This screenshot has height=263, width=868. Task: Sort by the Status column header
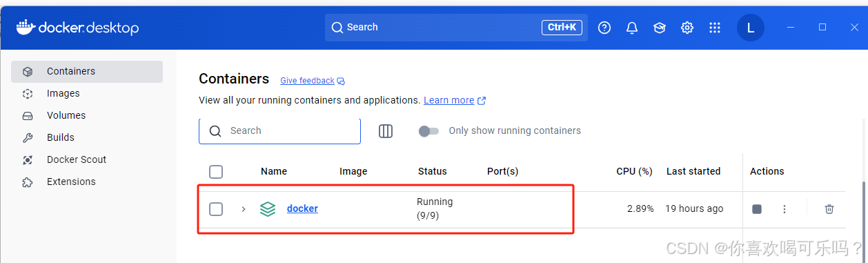[433, 171]
